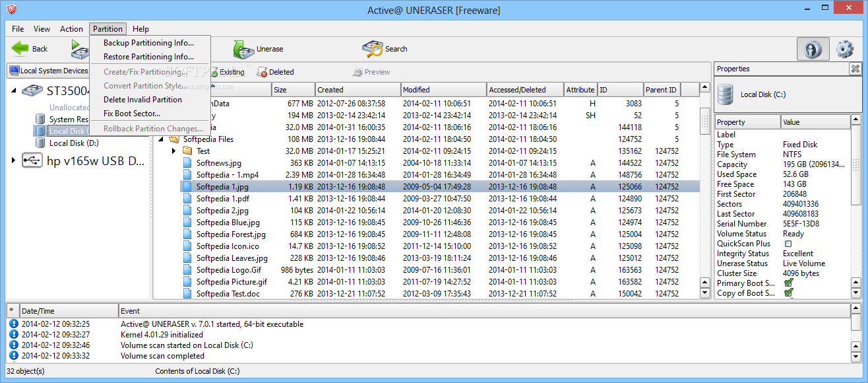The height and width of the screenshot is (383, 868).
Task: Open settings with the gear icon
Action: pos(844,50)
